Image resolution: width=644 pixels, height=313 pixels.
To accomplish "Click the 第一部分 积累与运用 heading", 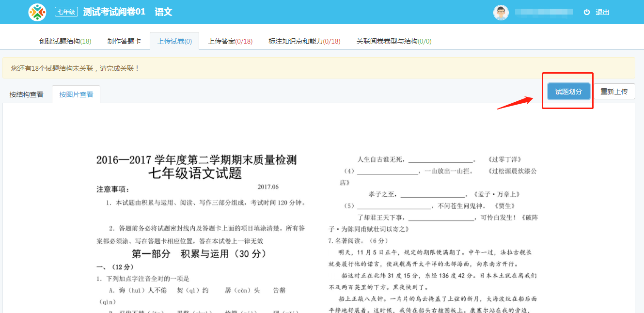I will click(x=199, y=253).
